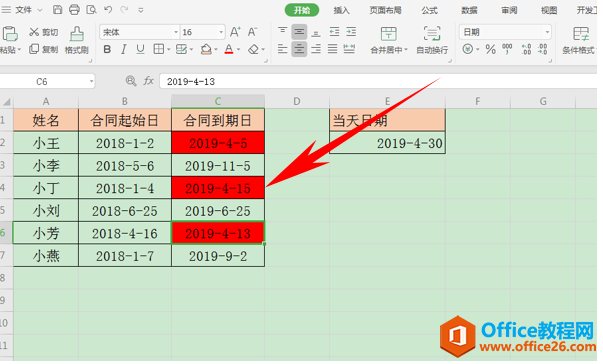Switch to the 开始 tab

coord(302,10)
